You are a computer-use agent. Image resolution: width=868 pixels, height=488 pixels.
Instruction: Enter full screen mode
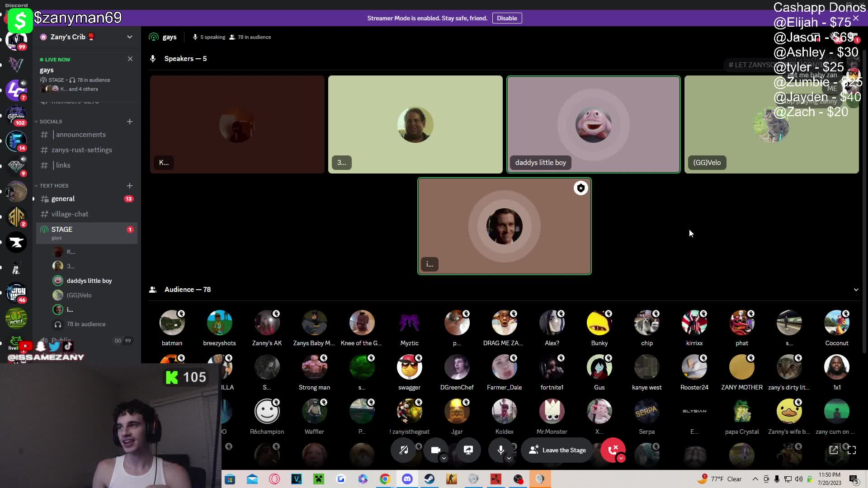[x=852, y=450]
